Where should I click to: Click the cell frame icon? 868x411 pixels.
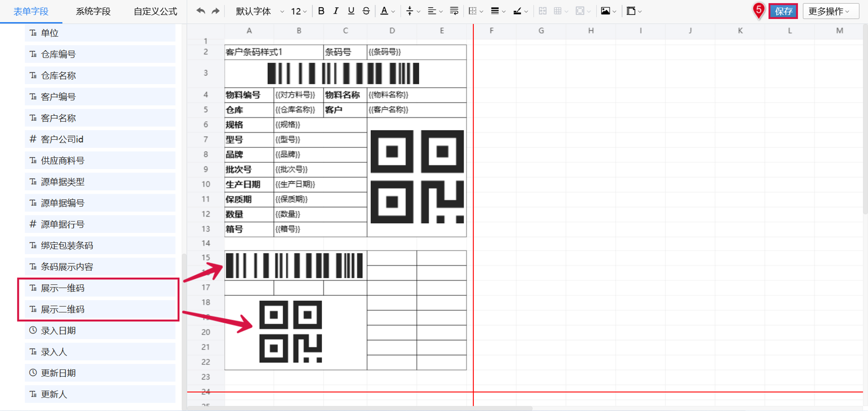coord(580,11)
